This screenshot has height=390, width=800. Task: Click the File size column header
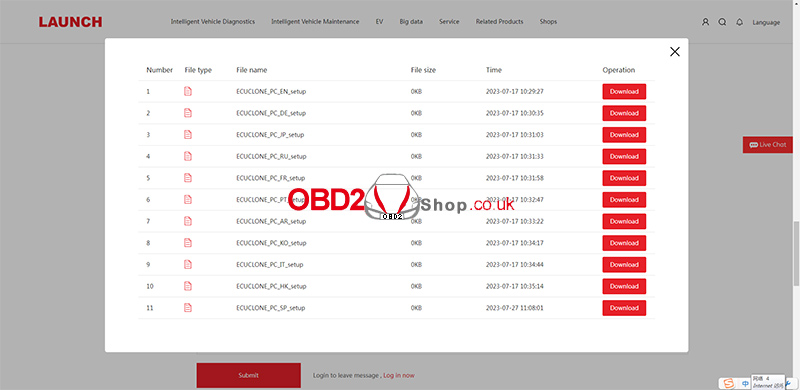click(x=423, y=70)
